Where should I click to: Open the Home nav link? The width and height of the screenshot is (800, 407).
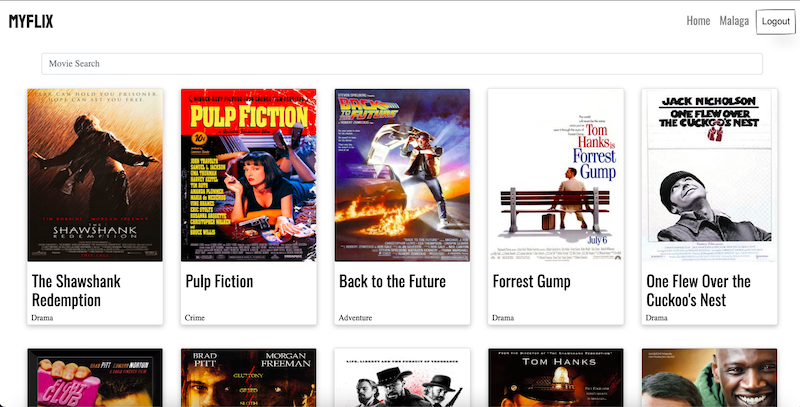(698, 21)
